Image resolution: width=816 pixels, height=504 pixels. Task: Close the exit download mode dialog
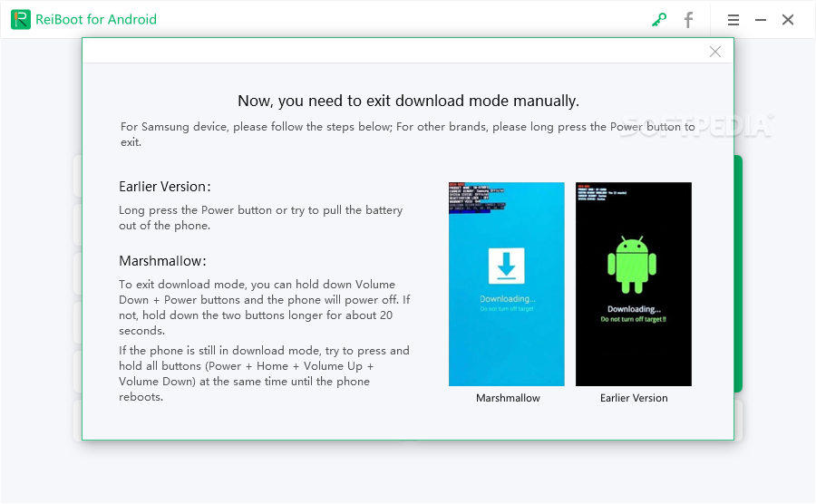click(x=715, y=52)
